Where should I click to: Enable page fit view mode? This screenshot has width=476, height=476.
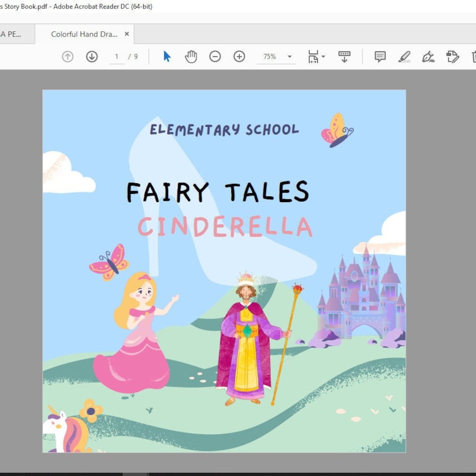[x=313, y=56]
